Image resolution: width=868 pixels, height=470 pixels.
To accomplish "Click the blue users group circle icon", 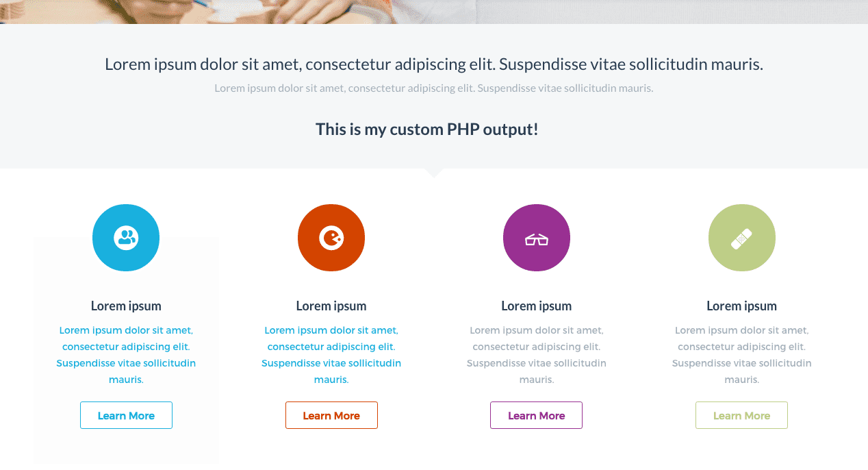I will pyautogui.click(x=126, y=238).
